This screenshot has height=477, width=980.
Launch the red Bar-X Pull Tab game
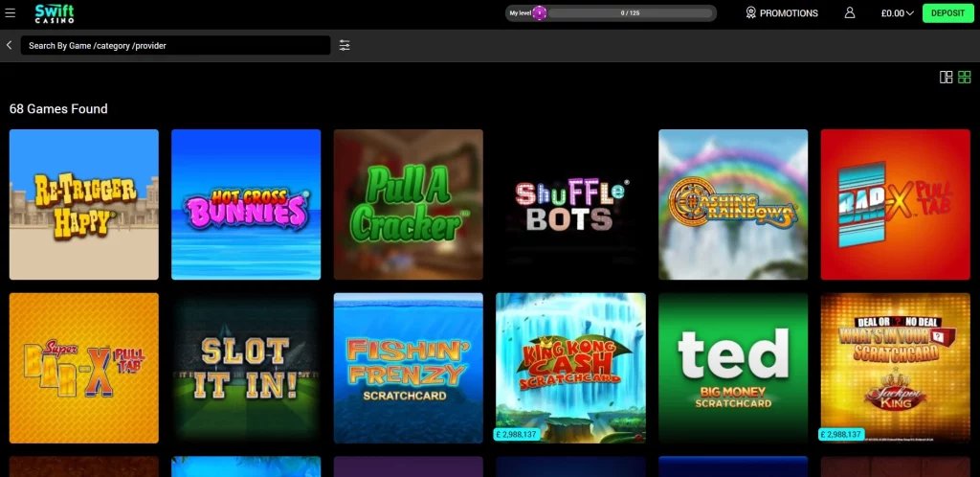896,204
